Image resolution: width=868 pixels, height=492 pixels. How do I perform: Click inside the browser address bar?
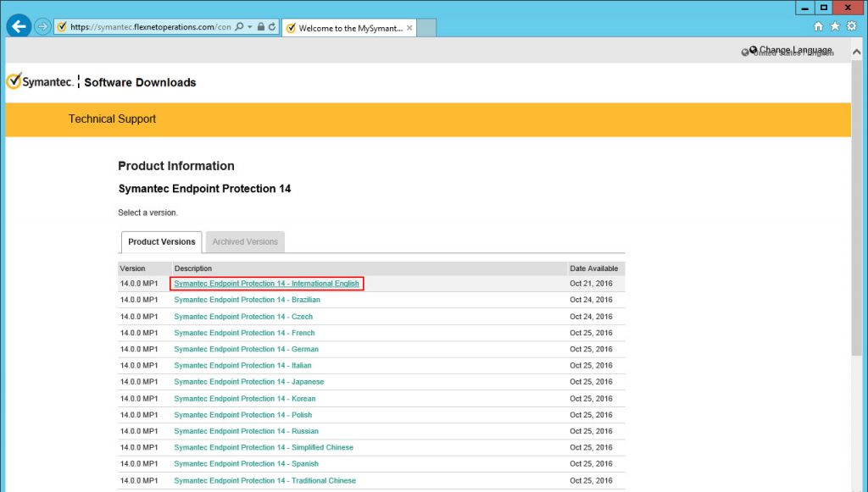tap(144, 26)
